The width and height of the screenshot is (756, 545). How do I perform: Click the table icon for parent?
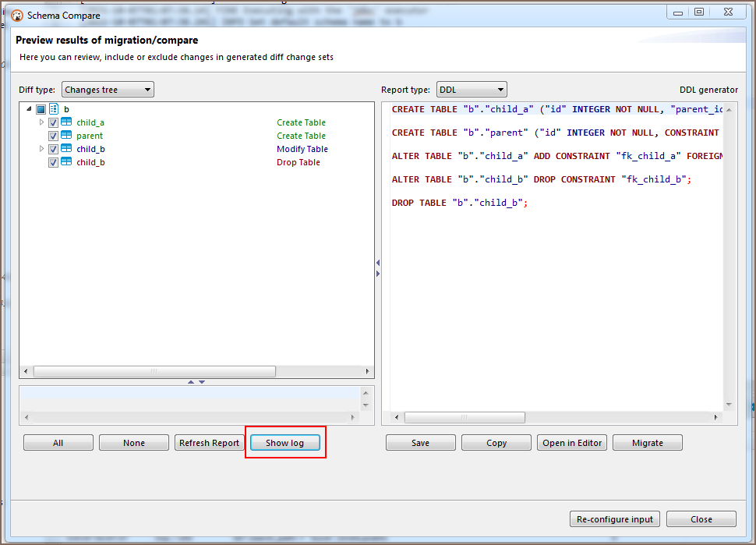tap(66, 136)
